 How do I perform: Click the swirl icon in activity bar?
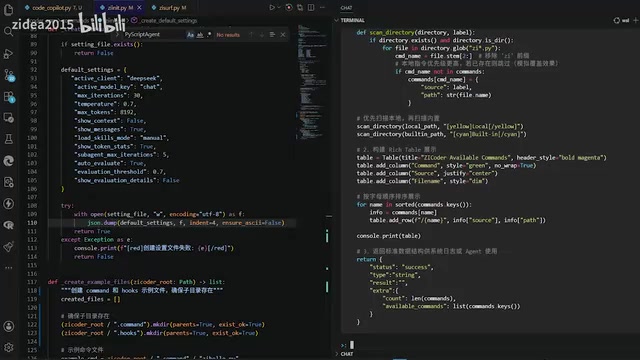[x=8, y=161]
